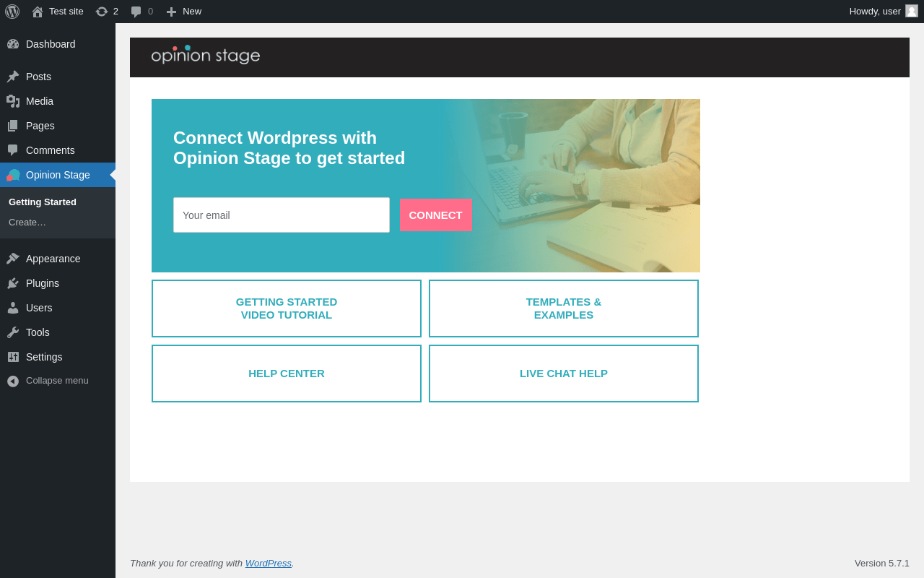Click the New label in admin bar
Image resolution: width=924 pixels, height=578 pixels.
(x=192, y=12)
